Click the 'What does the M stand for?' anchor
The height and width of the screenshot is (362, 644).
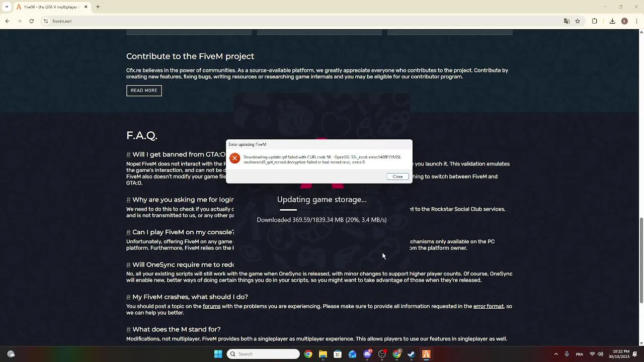128,329
